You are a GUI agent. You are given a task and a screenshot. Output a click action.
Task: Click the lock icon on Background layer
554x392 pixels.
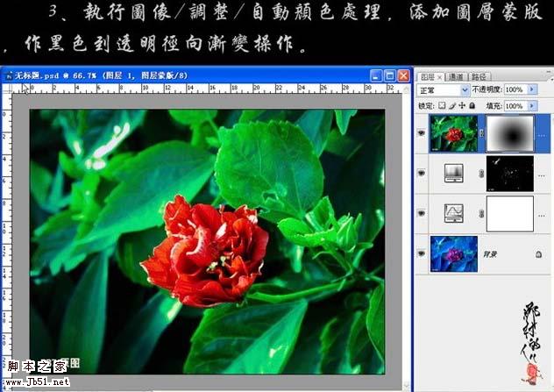pos(538,254)
